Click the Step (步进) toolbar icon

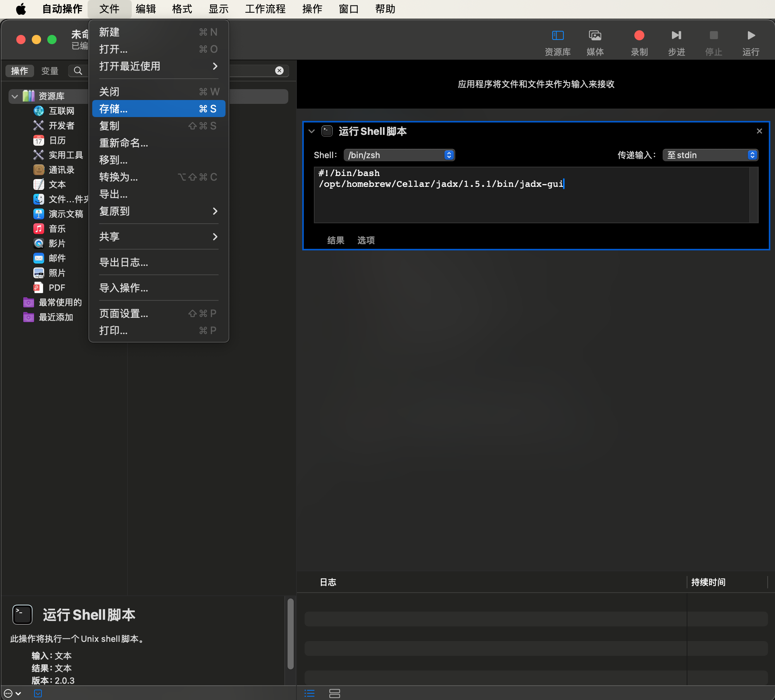(676, 36)
